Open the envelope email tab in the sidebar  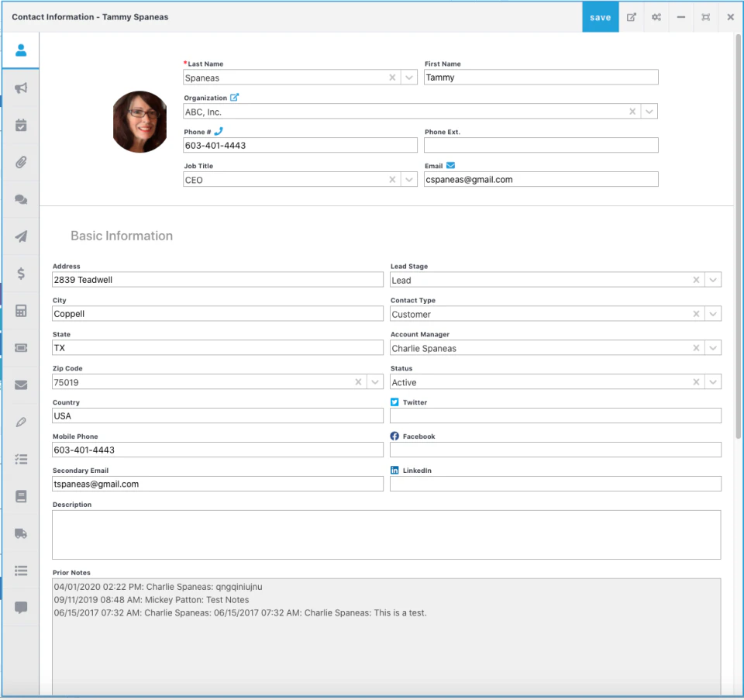pos(20,384)
